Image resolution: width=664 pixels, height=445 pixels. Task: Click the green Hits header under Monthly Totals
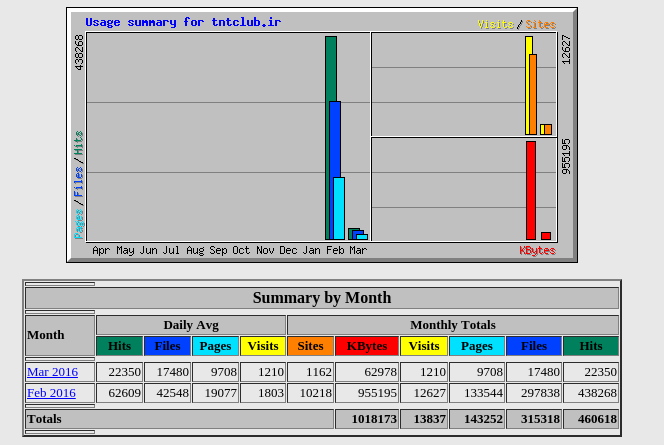click(590, 346)
